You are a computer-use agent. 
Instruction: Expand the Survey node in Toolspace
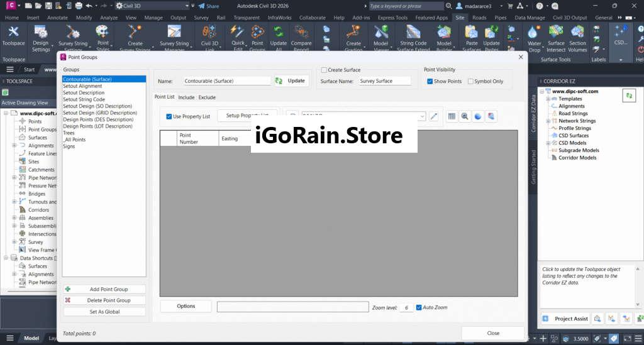(x=14, y=242)
